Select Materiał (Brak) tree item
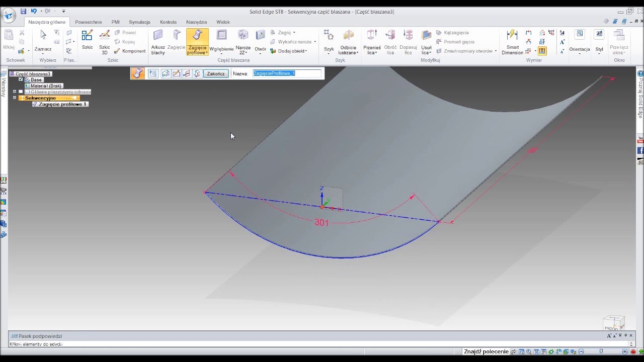 pos(43,85)
